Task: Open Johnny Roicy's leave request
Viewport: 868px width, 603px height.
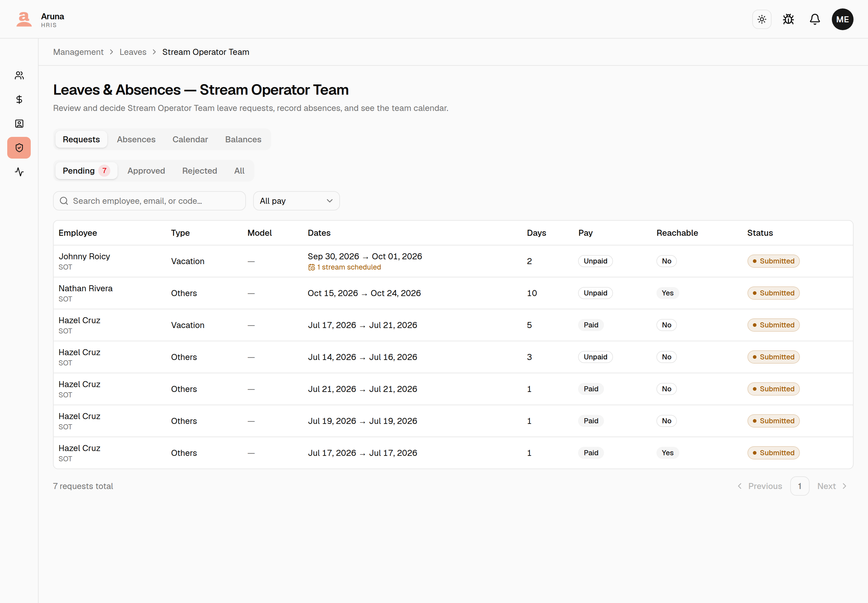Action: click(453, 261)
